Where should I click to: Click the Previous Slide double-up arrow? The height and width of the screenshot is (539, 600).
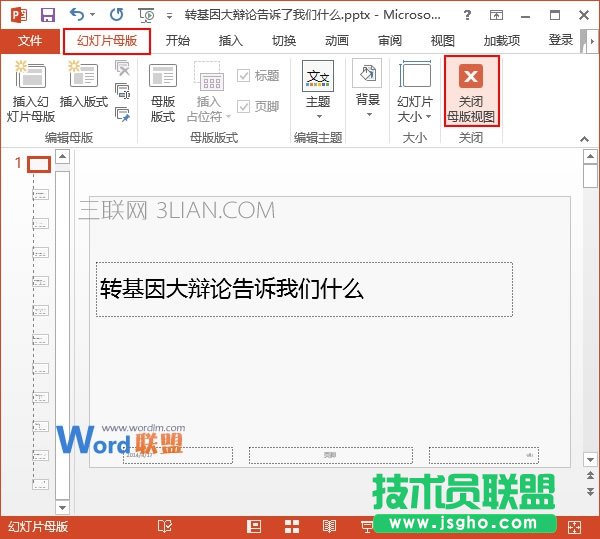click(590, 475)
